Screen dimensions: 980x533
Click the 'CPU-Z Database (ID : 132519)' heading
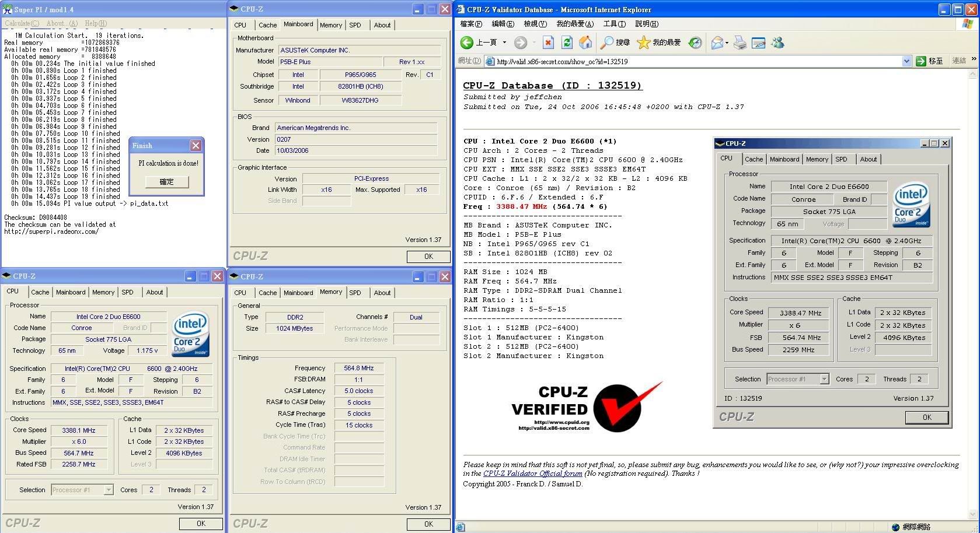click(x=552, y=86)
